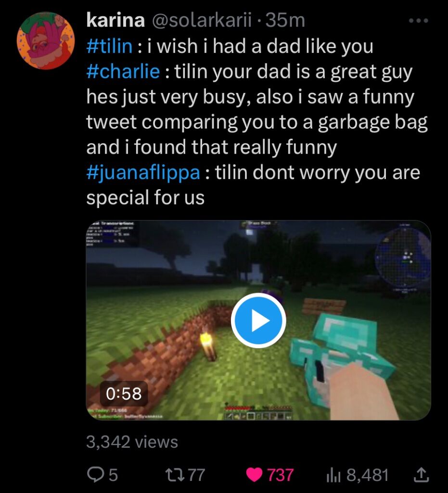Click the 0:58 video duration badge
Screen dimensions: 448x493
[124, 394]
